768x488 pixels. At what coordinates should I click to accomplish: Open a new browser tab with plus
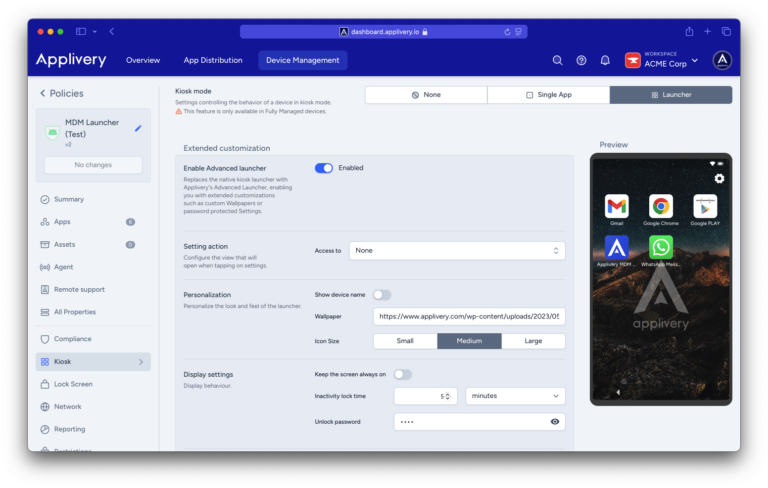(707, 31)
